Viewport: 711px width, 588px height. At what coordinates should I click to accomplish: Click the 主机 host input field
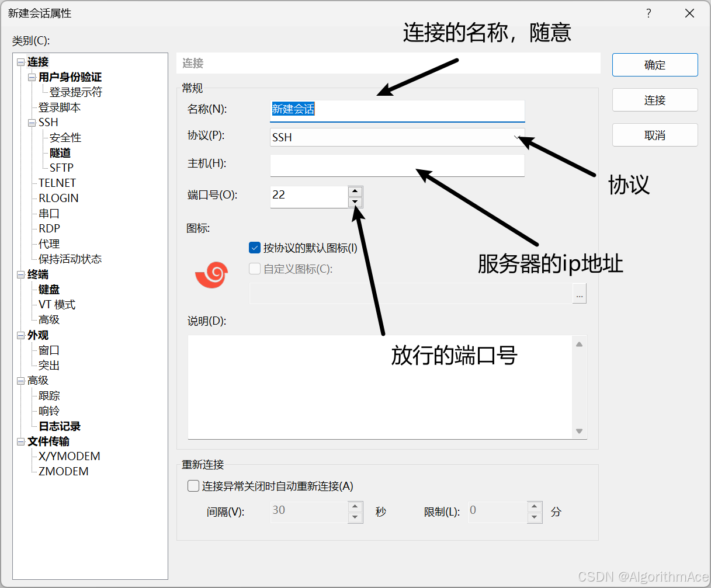(397, 165)
